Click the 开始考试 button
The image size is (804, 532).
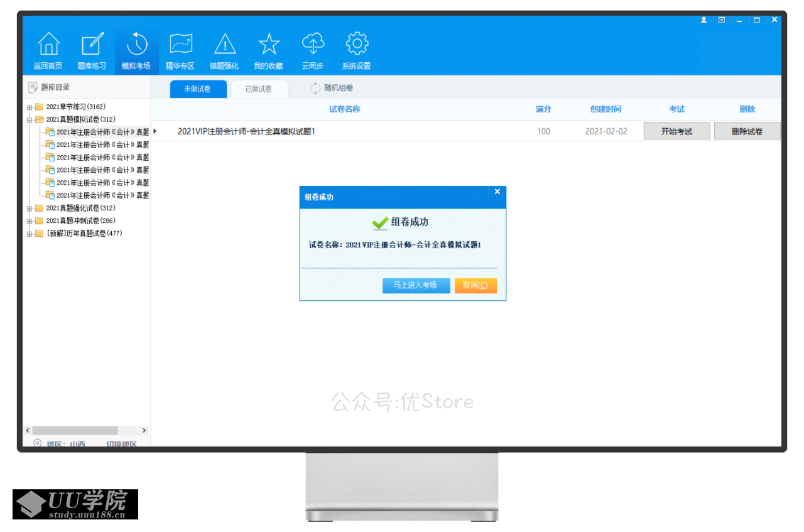coord(676,131)
